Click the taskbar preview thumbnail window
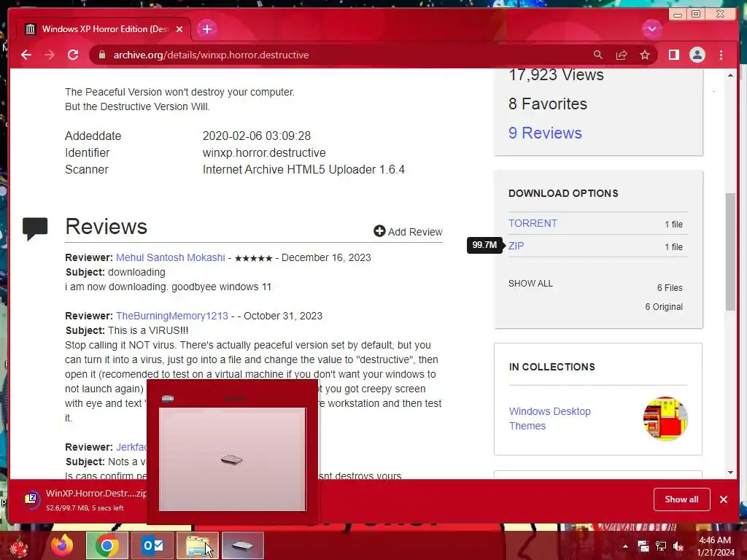The image size is (747, 560). point(233,451)
